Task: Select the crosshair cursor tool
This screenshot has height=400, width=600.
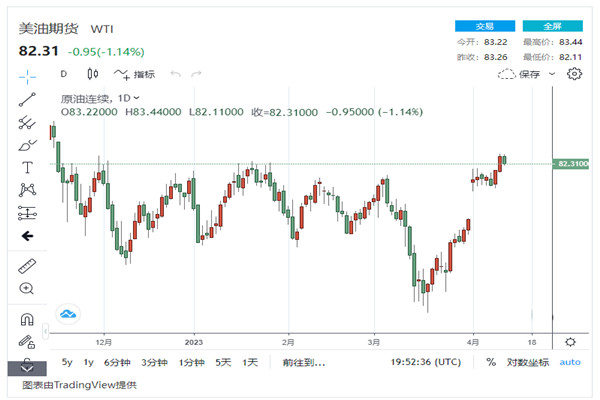Action: pos(27,77)
